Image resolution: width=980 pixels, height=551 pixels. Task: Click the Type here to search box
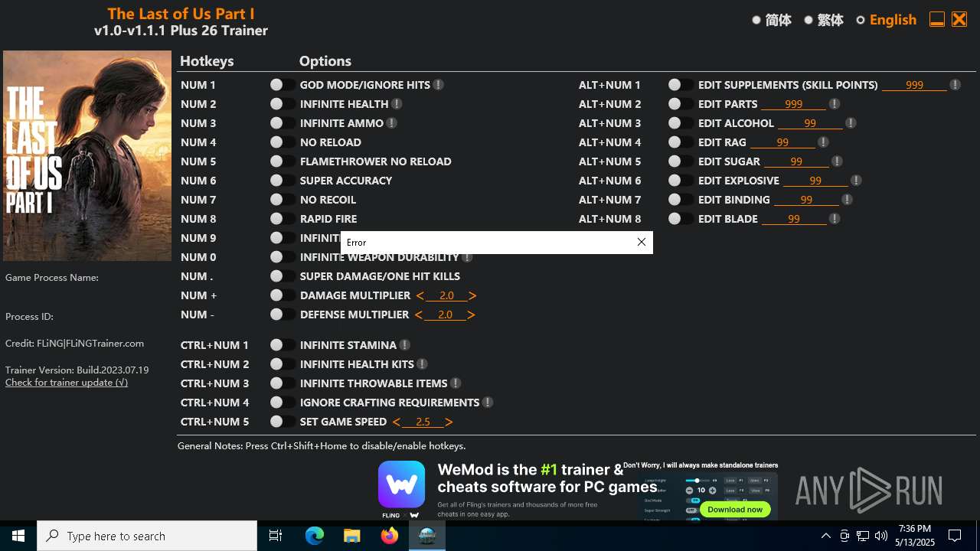click(147, 536)
